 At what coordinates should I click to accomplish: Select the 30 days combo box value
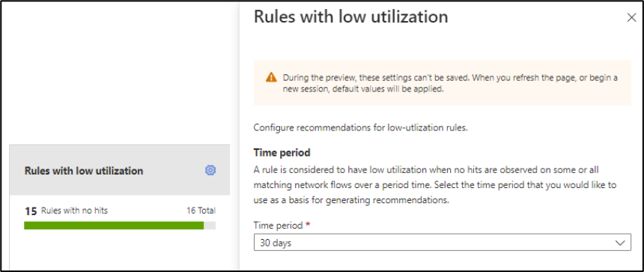click(x=443, y=243)
